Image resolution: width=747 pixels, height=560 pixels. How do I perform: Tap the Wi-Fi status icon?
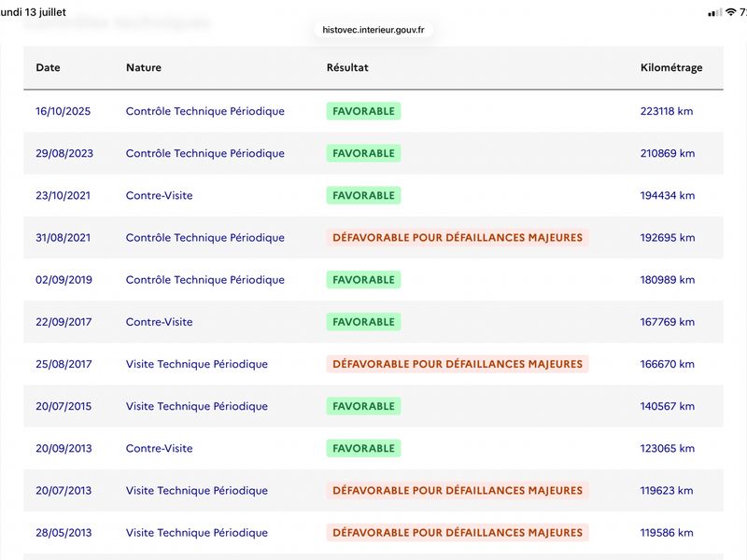point(731,12)
